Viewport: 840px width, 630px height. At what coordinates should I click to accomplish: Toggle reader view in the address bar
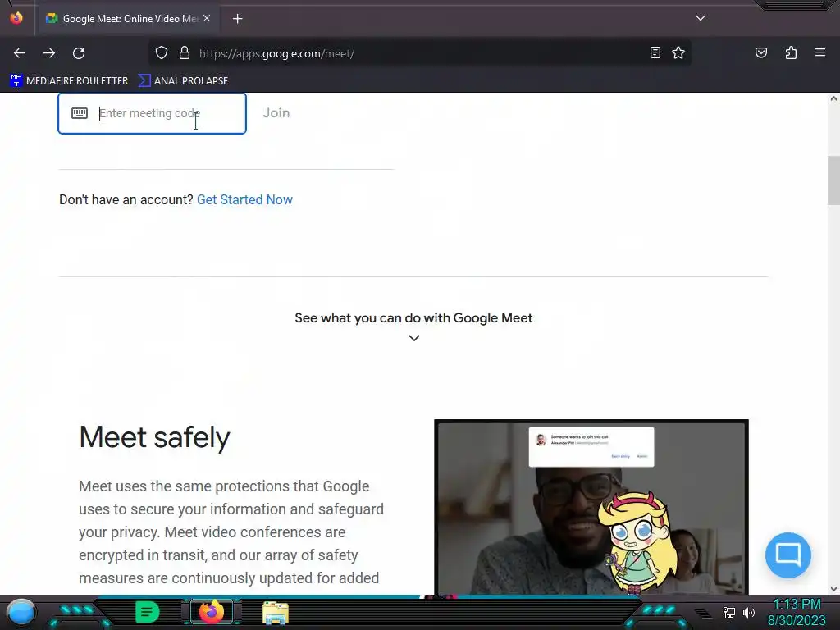pyautogui.click(x=655, y=52)
